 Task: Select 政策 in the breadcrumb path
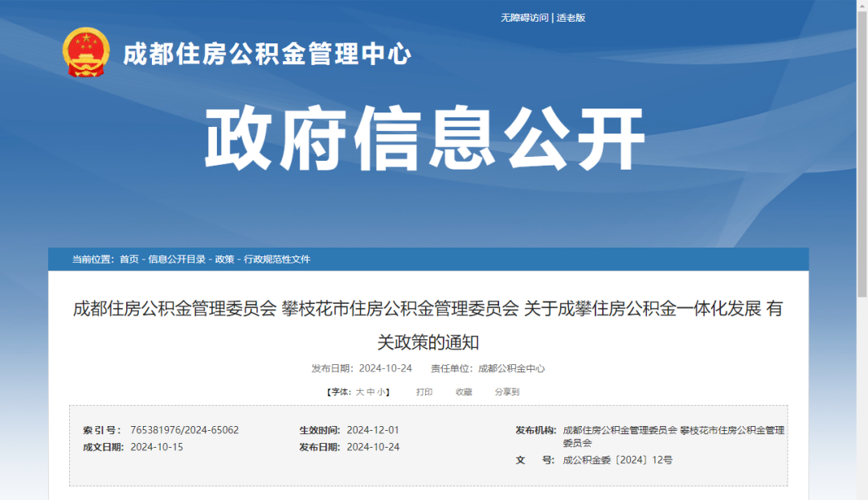click(224, 259)
